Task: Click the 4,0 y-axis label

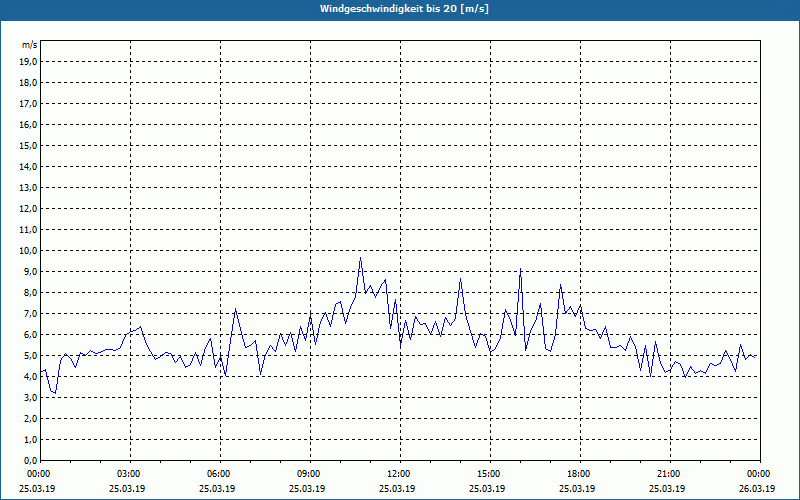Action: click(31, 377)
